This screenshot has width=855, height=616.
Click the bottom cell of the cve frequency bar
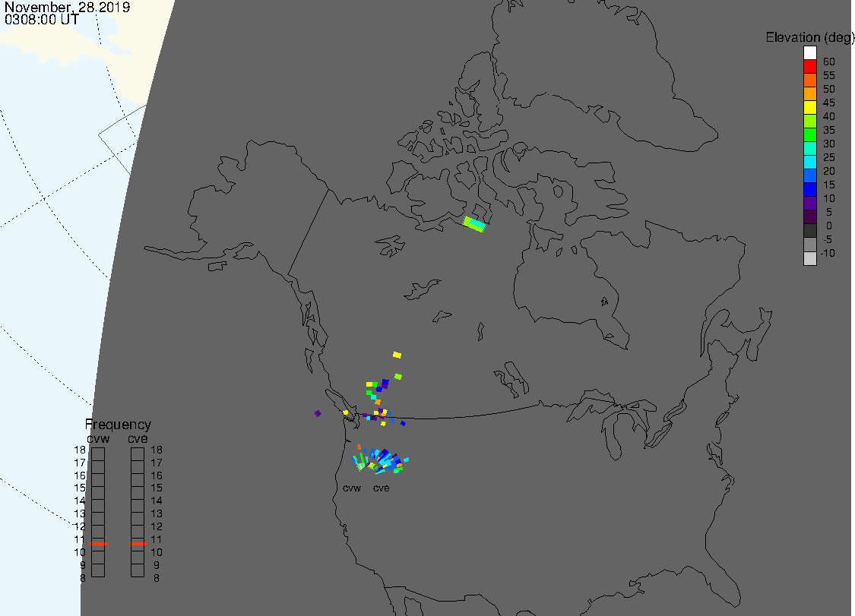point(138,570)
